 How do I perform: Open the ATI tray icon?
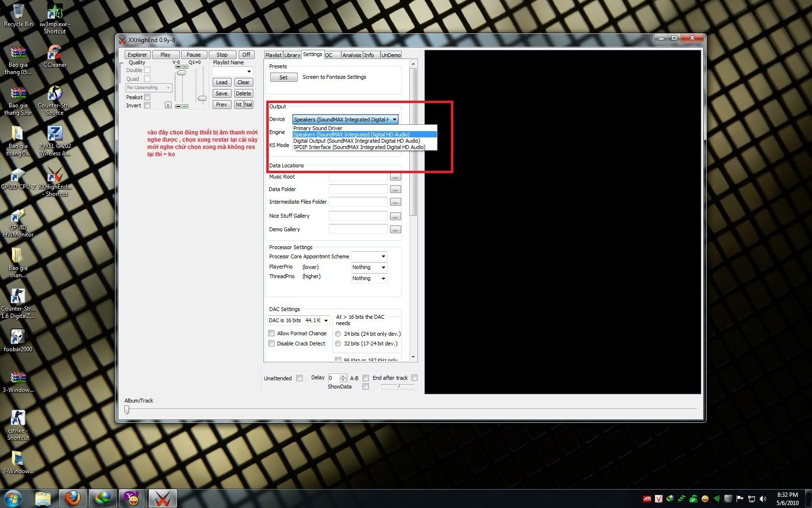coord(647,499)
